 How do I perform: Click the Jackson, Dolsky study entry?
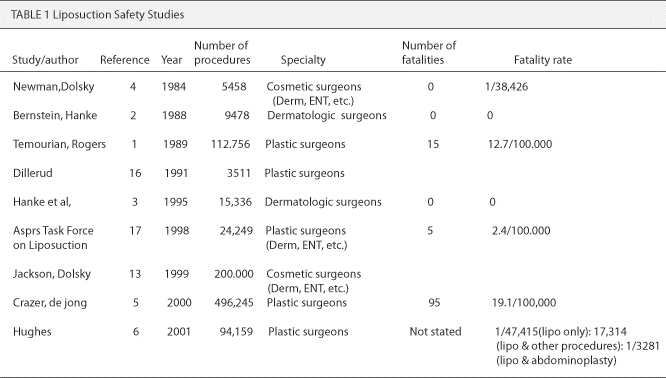point(52,274)
